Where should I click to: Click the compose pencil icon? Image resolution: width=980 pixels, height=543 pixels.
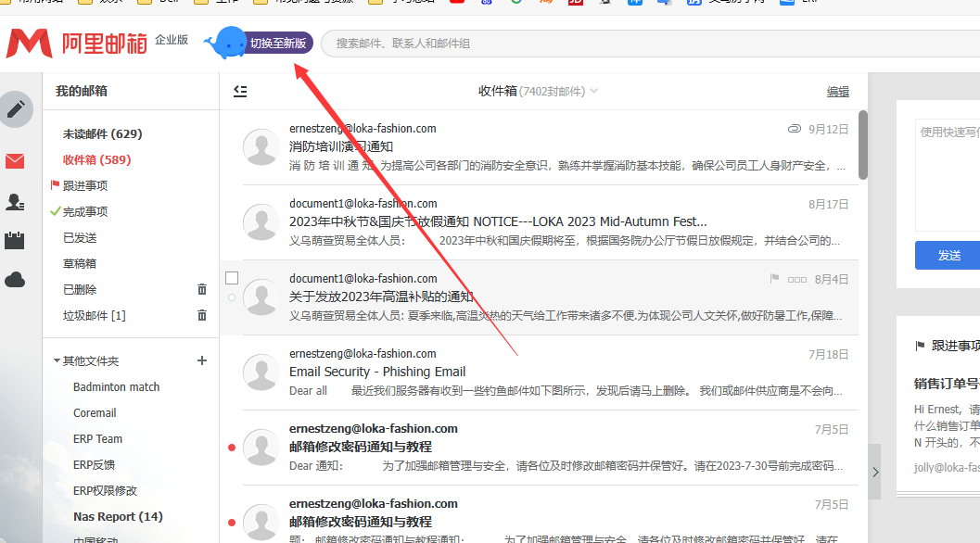click(16, 109)
